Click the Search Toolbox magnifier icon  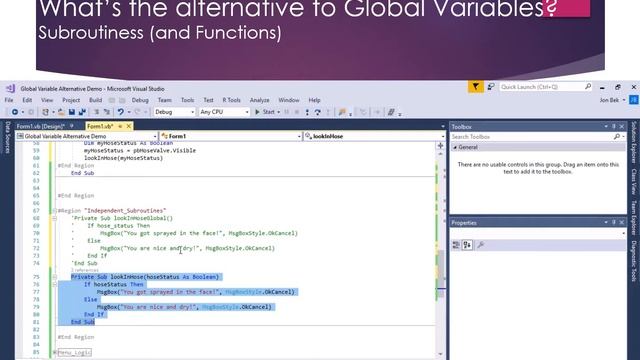(x=616, y=137)
